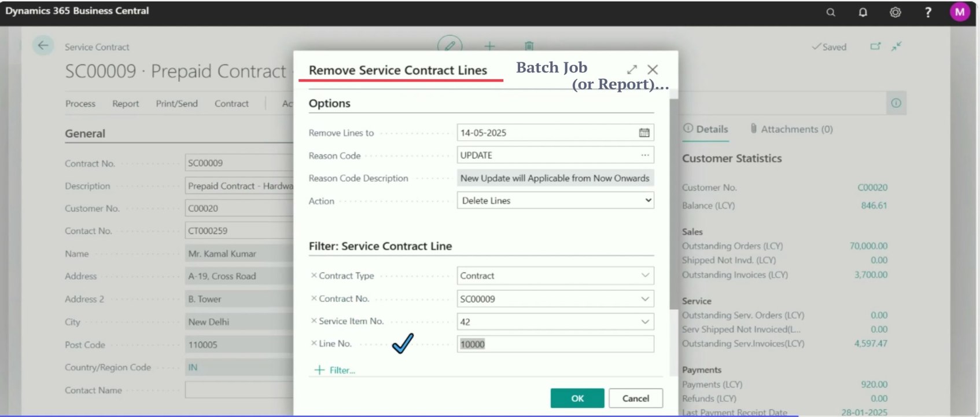This screenshot has width=980, height=417.
Task: Remove the Contract Type filter
Action: pos(314,276)
